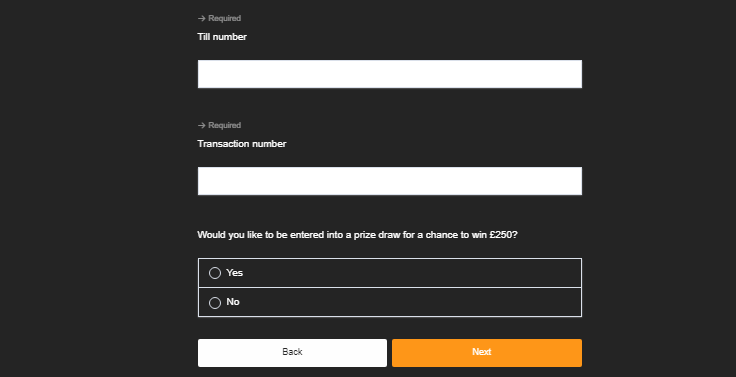Click the arrow icon above Till number
The width and height of the screenshot is (736, 377).
tap(201, 18)
